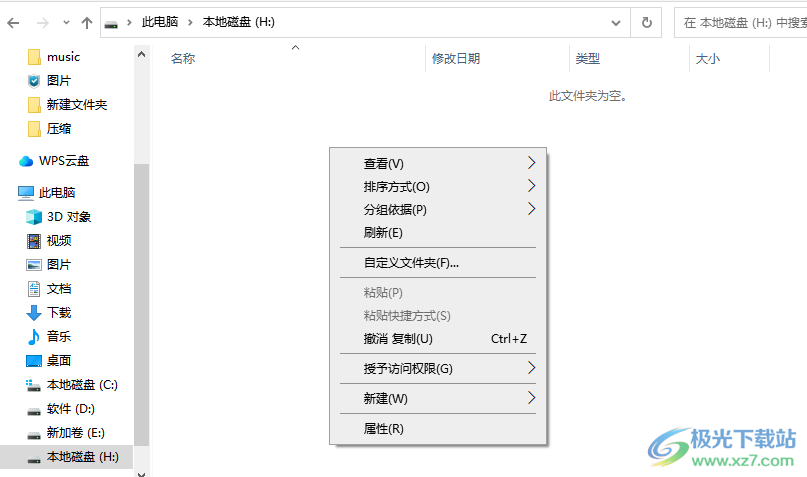The width and height of the screenshot is (807, 477).
Task: Select 新加卷 (E:) drive
Action: click(x=76, y=433)
